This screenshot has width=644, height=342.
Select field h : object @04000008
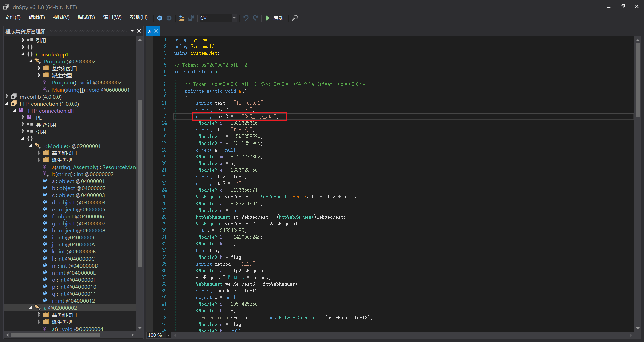78,230
